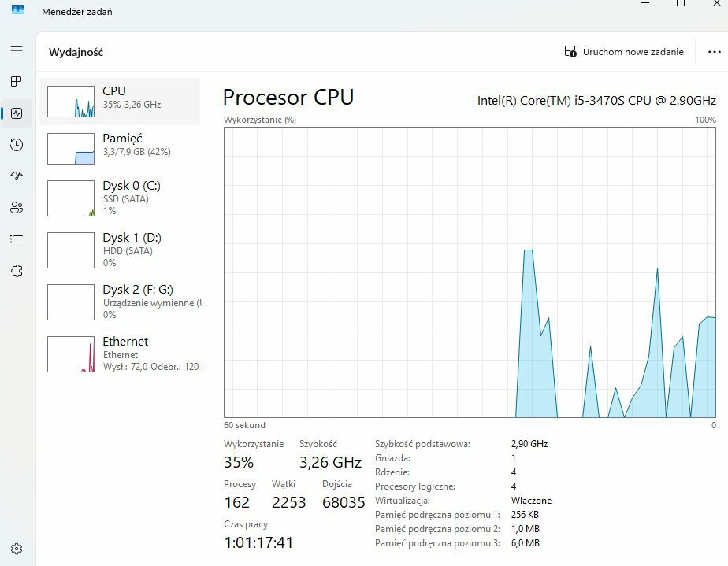Open the Services puzzle-piece icon

tap(17, 271)
